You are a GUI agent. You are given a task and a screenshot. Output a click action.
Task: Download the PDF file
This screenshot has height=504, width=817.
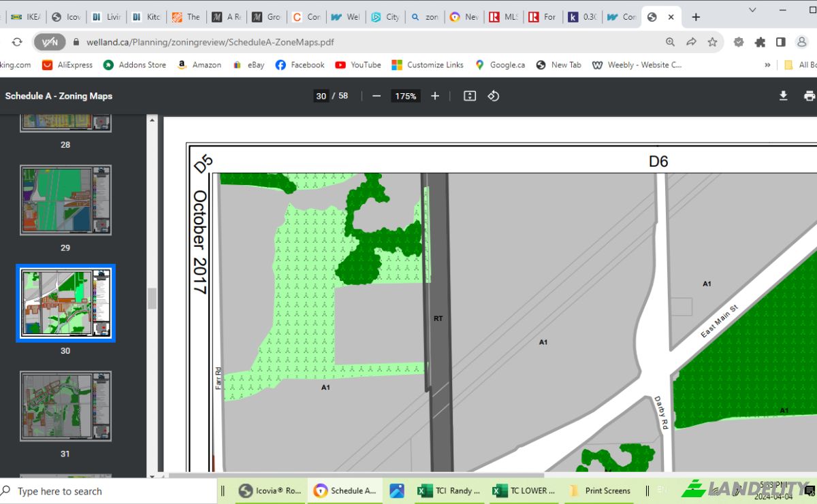(x=784, y=96)
